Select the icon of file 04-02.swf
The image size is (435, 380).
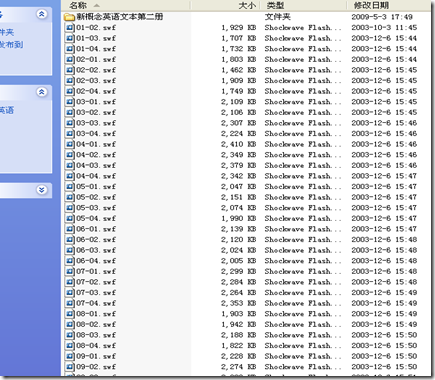[x=69, y=155]
